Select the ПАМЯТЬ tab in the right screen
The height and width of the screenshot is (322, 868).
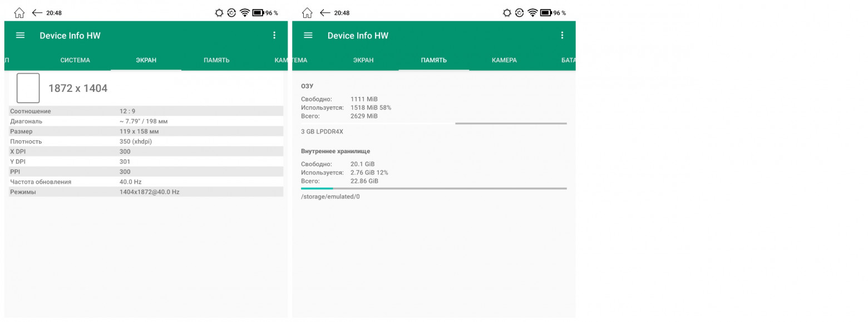tap(434, 60)
